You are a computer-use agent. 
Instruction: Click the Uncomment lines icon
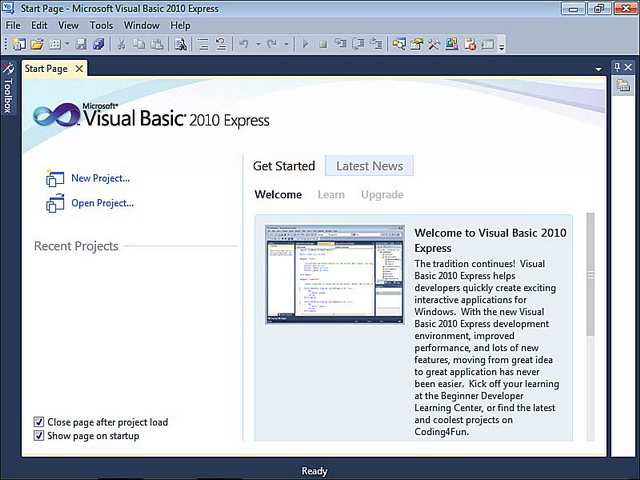coord(221,44)
